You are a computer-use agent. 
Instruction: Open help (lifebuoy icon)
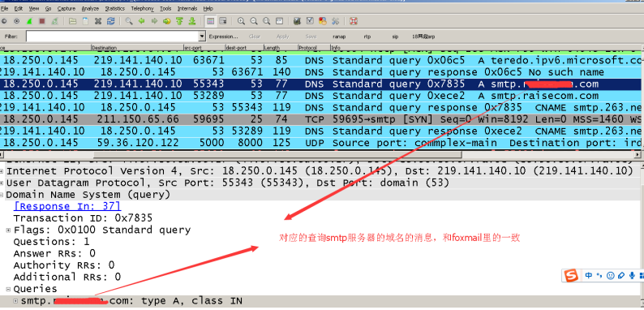(x=354, y=21)
